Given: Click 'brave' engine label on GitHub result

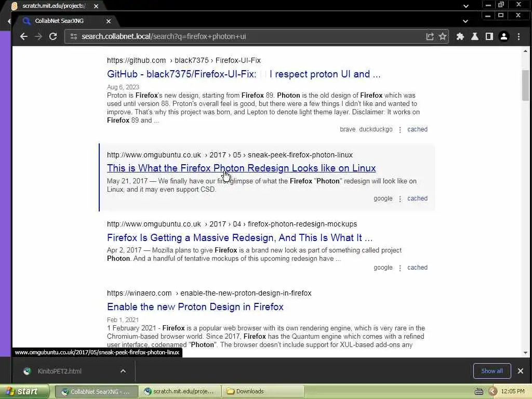Looking at the screenshot, I should click(x=348, y=129).
